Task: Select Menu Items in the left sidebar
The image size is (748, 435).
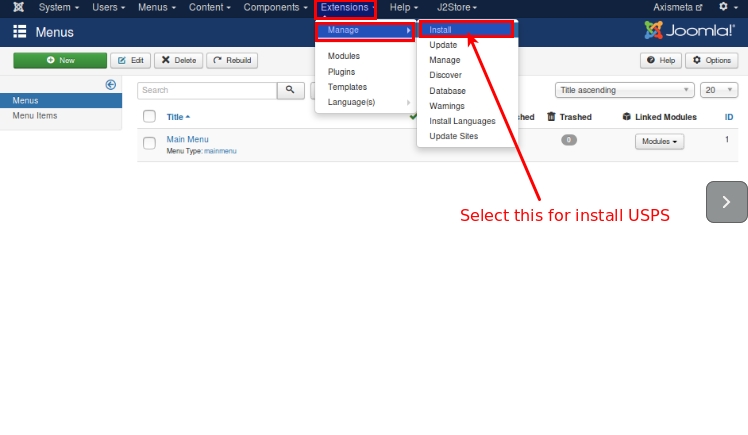Action: point(61,115)
